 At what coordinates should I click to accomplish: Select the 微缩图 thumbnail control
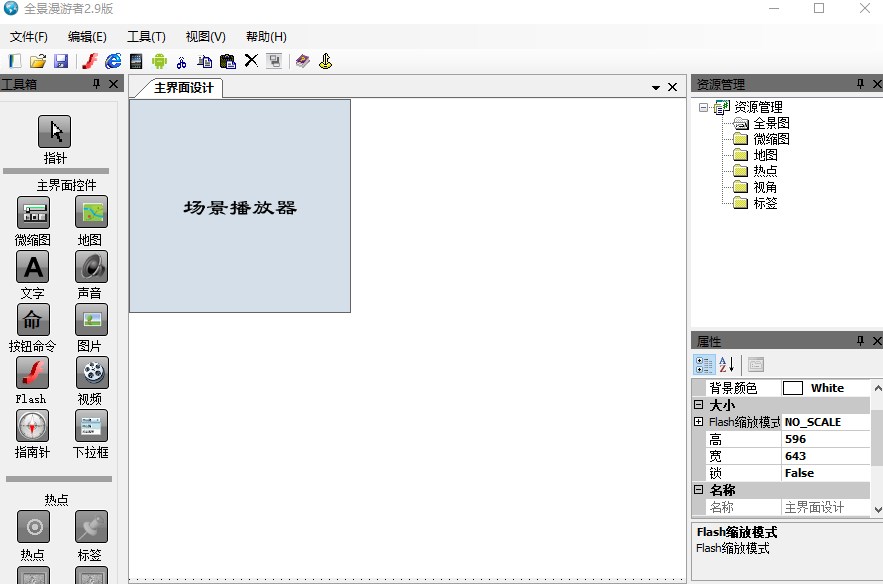[33, 213]
